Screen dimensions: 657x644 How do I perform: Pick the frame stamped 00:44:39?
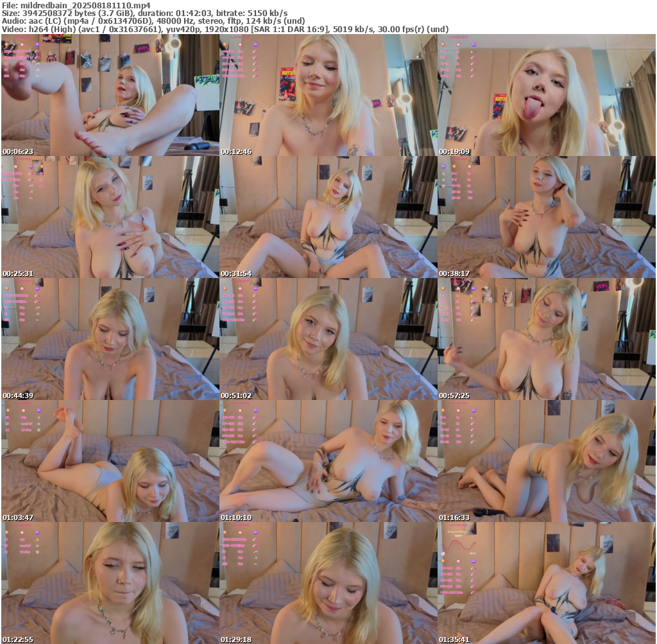pyautogui.click(x=110, y=339)
